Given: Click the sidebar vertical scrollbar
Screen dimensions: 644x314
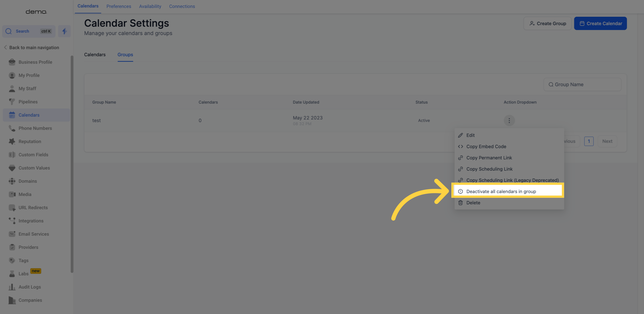Looking at the screenshot, I should (72, 164).
